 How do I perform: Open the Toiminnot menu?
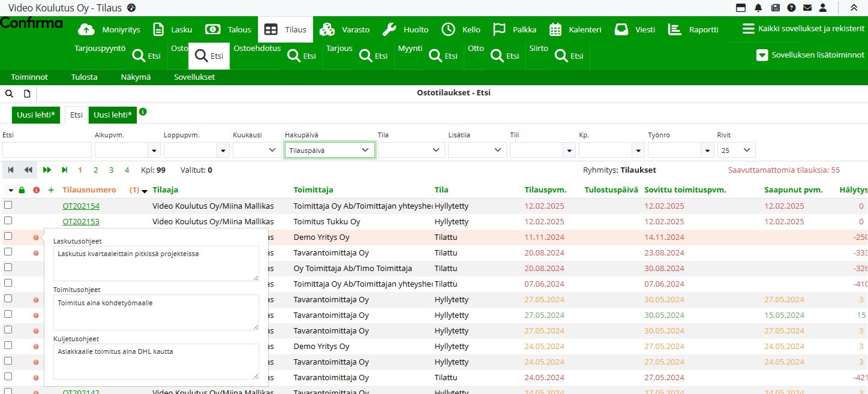pyautogui.click(x=29, y=77)
